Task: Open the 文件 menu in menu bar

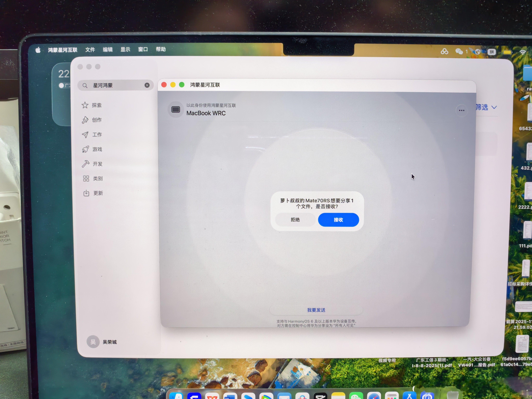Action: click(x=90, y=50)
